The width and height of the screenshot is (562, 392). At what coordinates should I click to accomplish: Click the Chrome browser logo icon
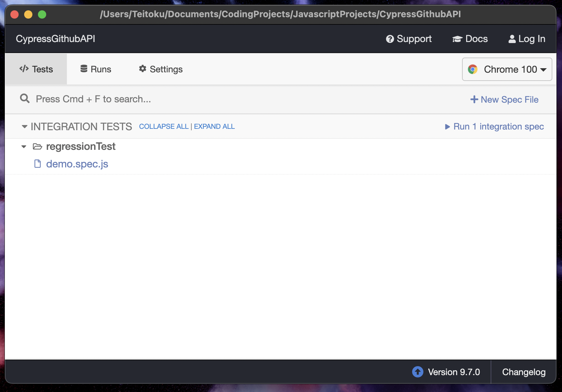pos(473,69)
